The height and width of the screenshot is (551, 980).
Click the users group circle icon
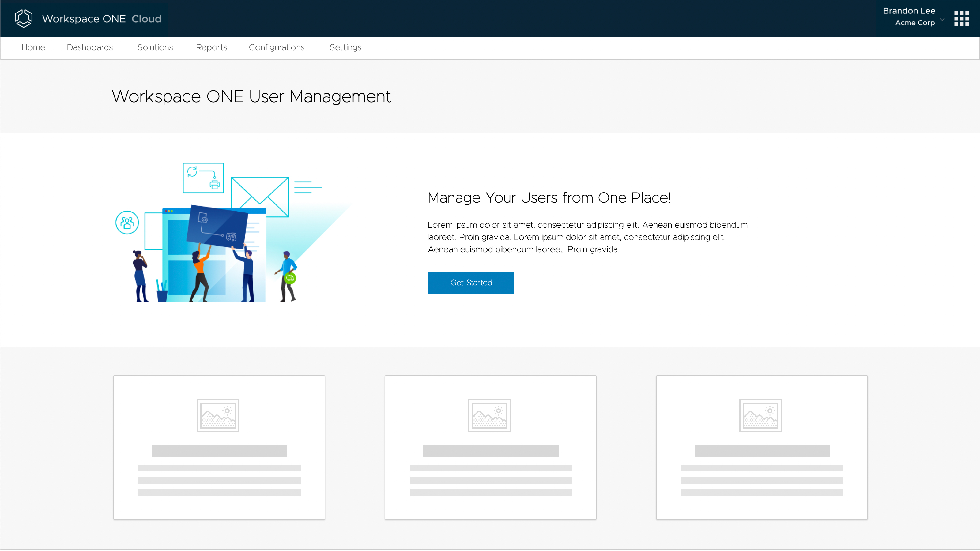127,223
